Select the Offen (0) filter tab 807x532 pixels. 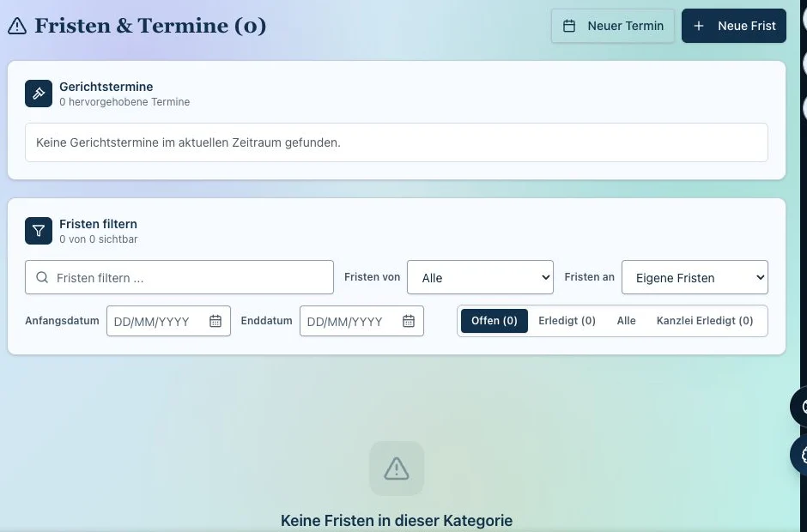(x=495, y=321)
